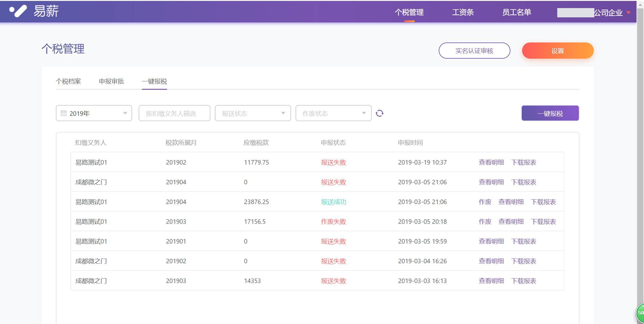Screen dimensions: 644x324
Task: Open the 报送状态 filter dropdown
Action: click(x=253, y=113)
